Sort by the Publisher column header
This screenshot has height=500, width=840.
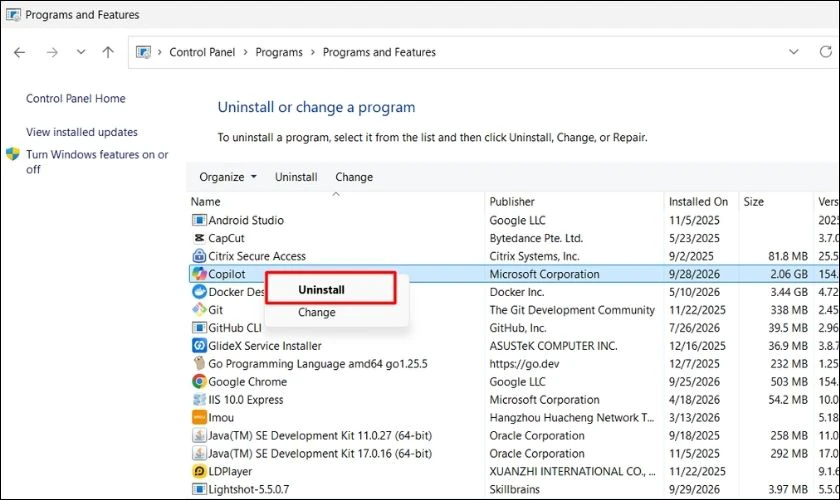[512, 202]
